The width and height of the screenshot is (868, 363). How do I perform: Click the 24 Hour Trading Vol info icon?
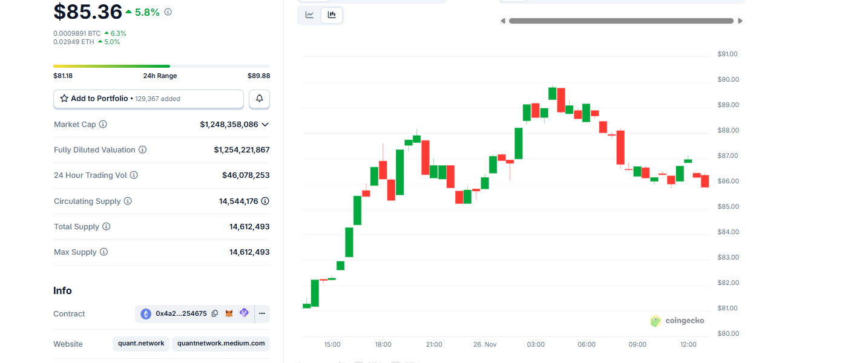(134, 175)
